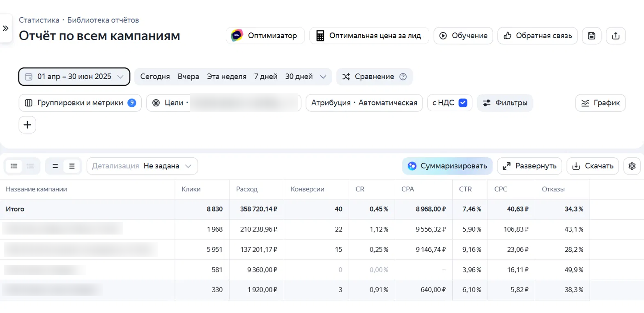Screen dimensions: 644x313
Task: Open the Фильтры panel
Action: 505,103
